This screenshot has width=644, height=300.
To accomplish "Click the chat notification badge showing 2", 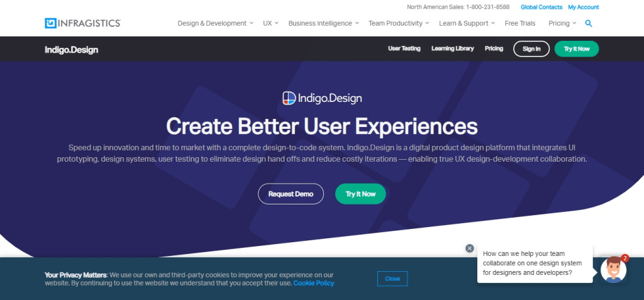I will coord(625,258).
